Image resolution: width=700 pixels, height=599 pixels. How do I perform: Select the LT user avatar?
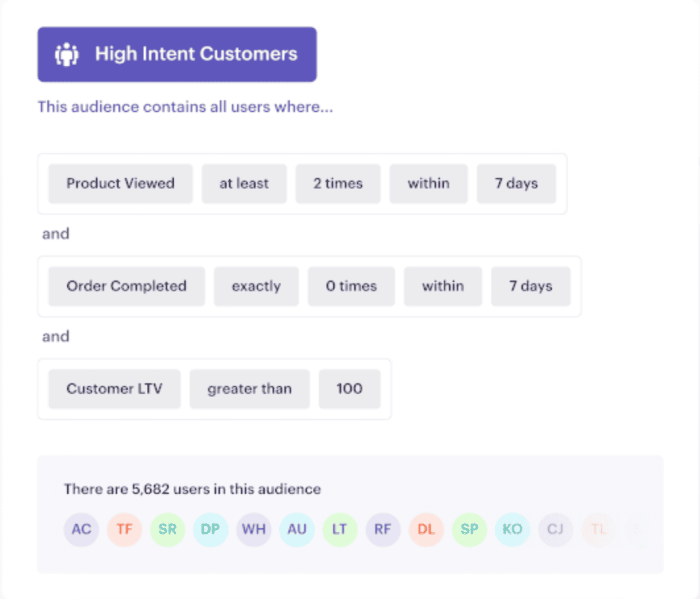(340, 529)
